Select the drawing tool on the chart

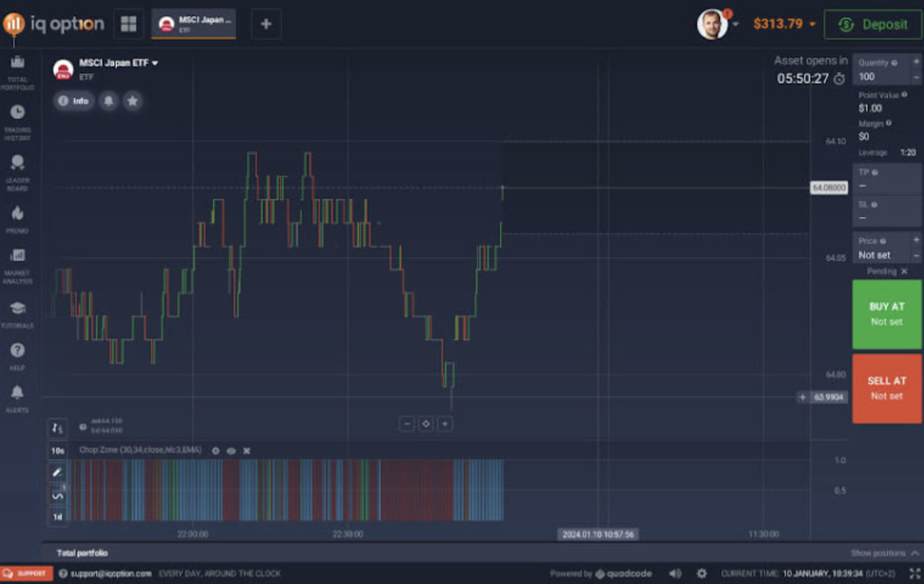pos(57,472)
